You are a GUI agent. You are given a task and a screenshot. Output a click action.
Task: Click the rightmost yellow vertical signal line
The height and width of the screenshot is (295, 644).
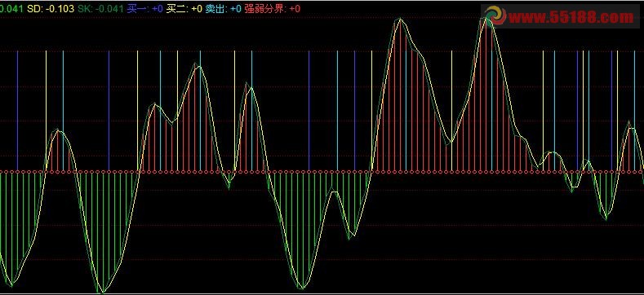tap(617, 111)
